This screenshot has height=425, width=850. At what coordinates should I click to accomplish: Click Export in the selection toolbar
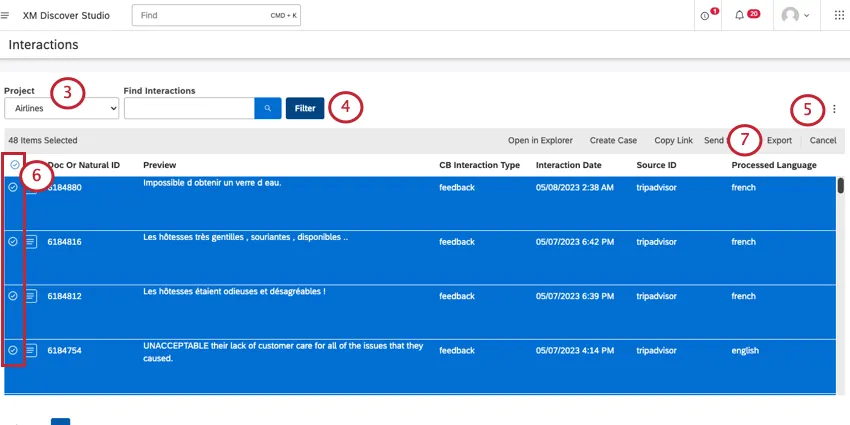[x=779, y=141]
